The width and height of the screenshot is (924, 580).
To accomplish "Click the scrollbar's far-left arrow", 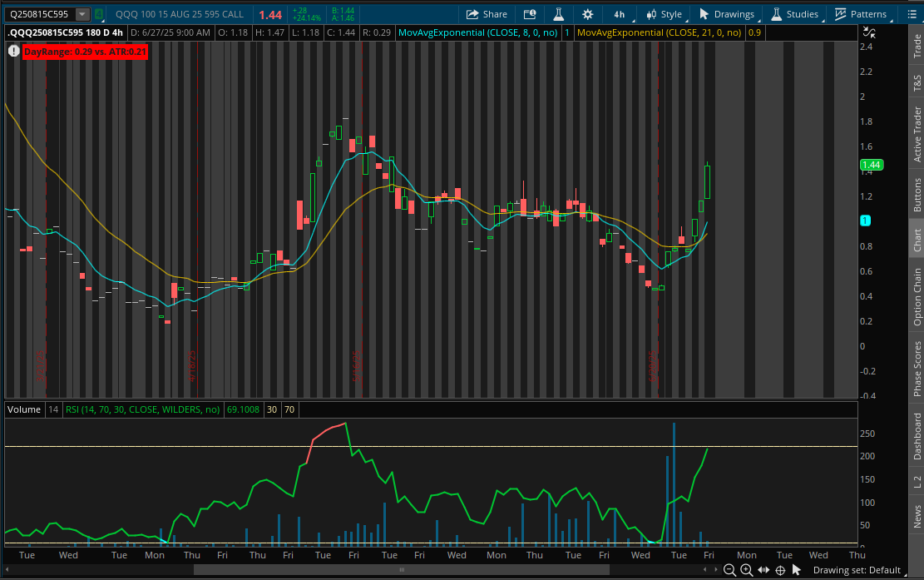I will (x=7, y=569).
